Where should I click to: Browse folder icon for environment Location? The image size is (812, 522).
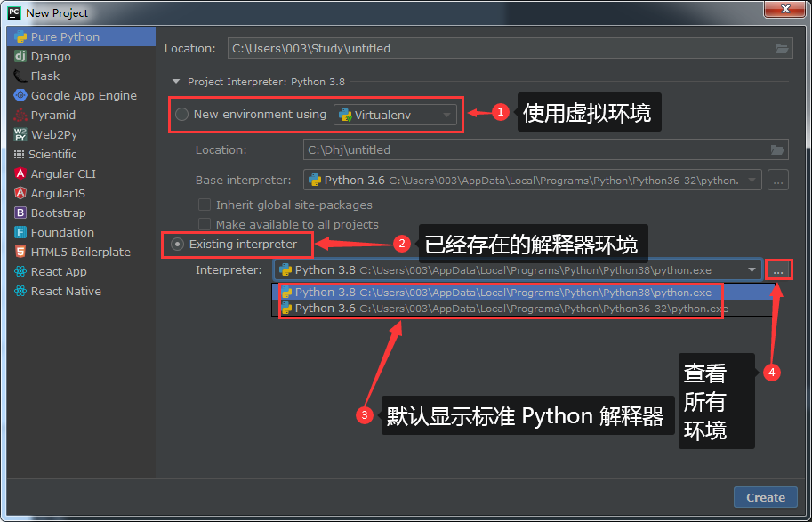click(x=777, y=149)
